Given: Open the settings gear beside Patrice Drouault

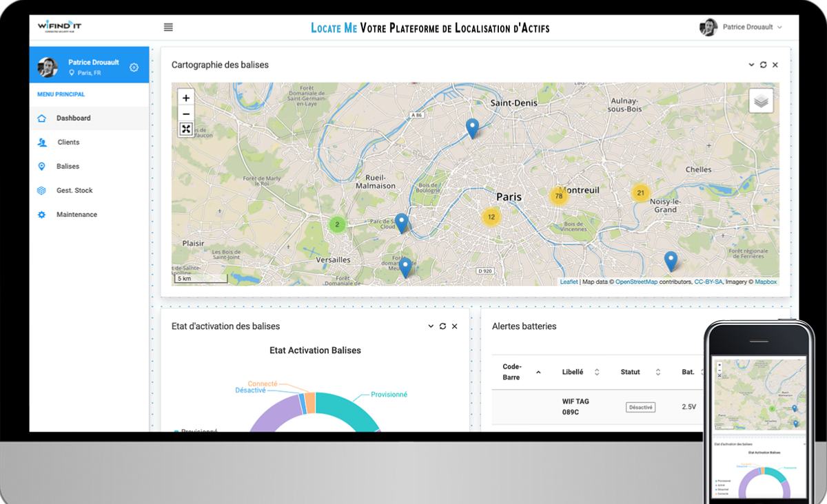Looking at the screenshot, I should coord(134,67).
